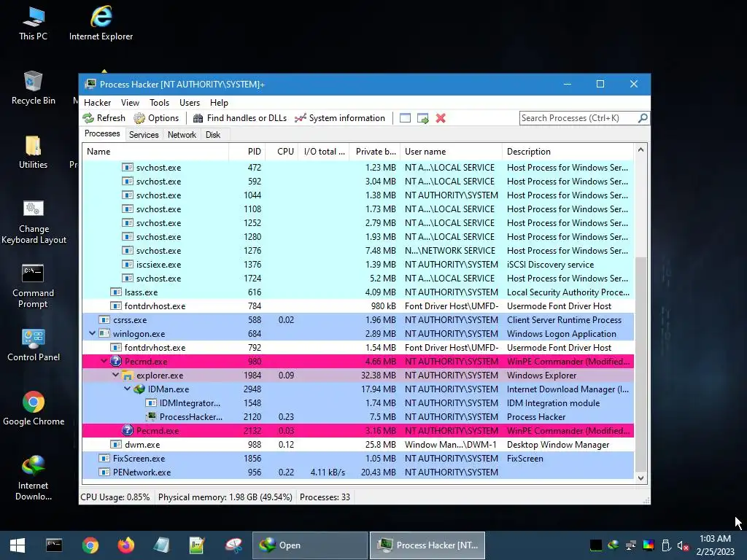Click the red X terminate window icon

441,118
